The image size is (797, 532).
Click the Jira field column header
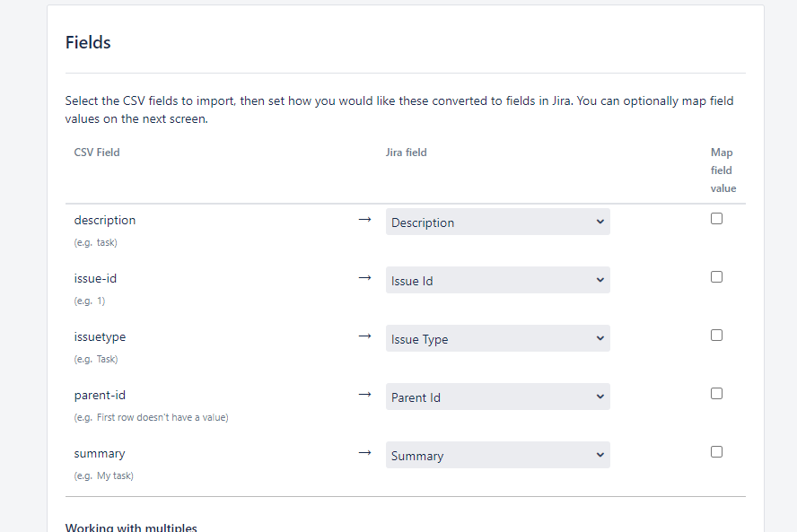tap(407, 153)
